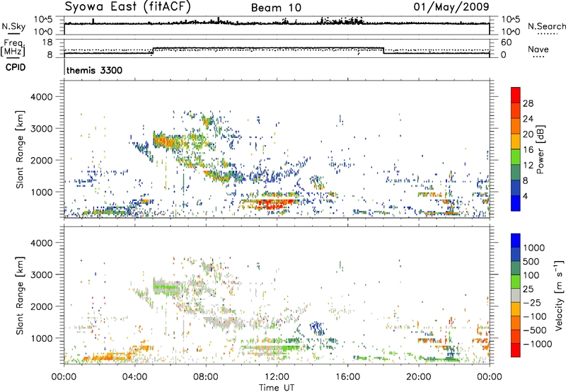
Task: Click the 'Freq. [MHz]' axis label
Action: click(13, 48)
